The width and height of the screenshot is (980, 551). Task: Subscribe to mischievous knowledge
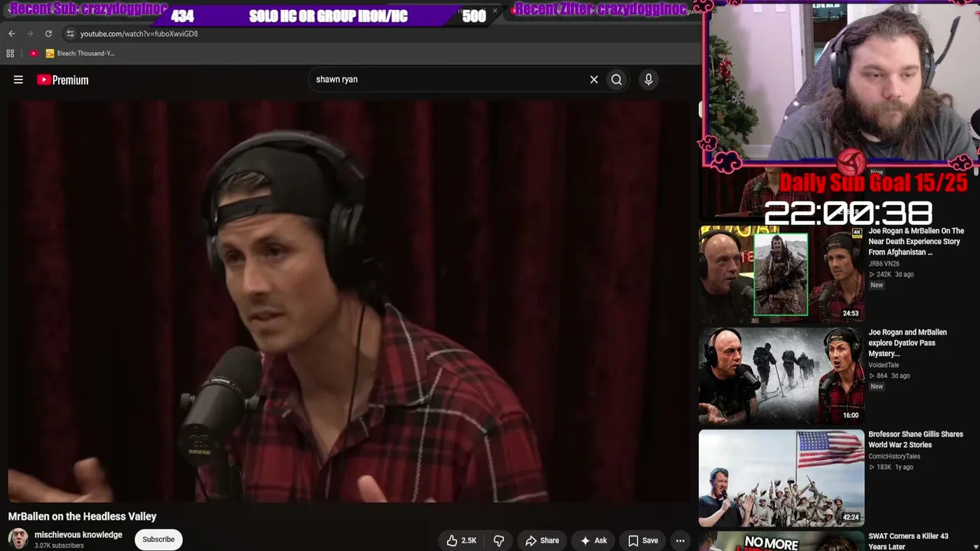click(x=158, y=540)
